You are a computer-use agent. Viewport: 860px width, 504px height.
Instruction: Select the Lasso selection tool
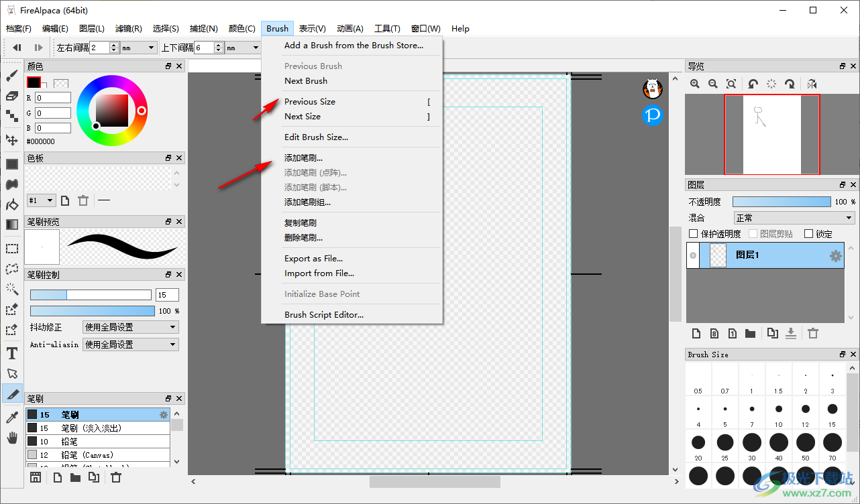coord(12,269)
